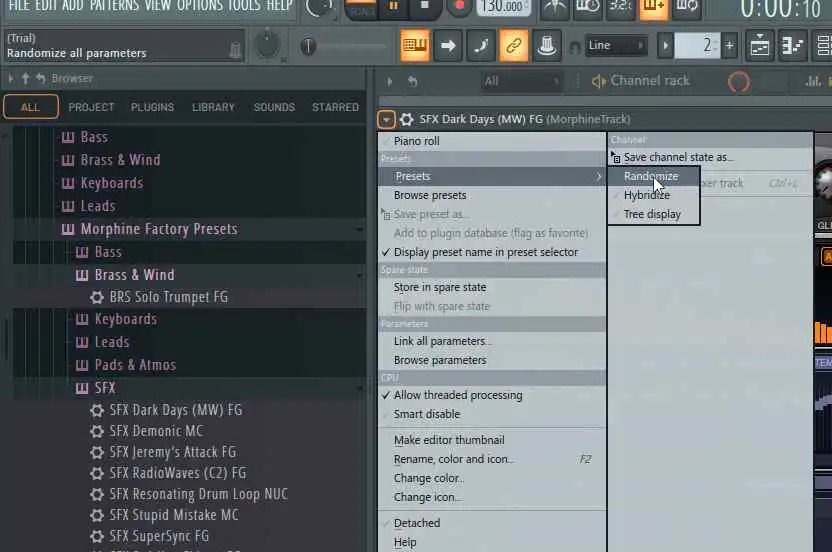Open the FILE menu
Screen dimensions: 832x552
(x=19, y=6)
